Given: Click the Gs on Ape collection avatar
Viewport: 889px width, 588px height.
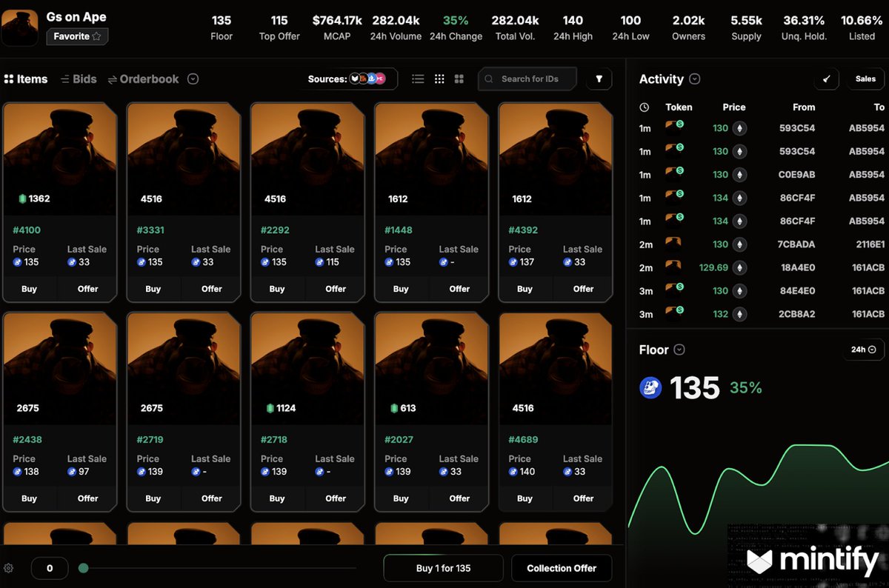Looking at the screenshot, I should point(20,27).
